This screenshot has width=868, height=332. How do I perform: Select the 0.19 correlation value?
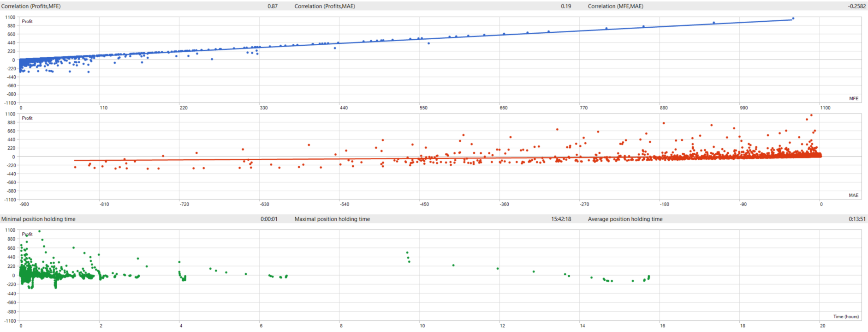point(566,6)
